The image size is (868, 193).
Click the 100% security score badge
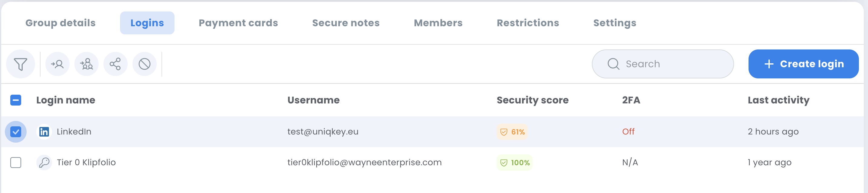514,163
